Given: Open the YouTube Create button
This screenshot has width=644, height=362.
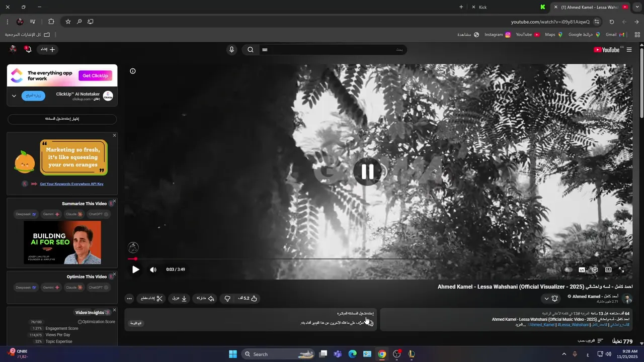Looking at the screenshot, I should point(48,49).
